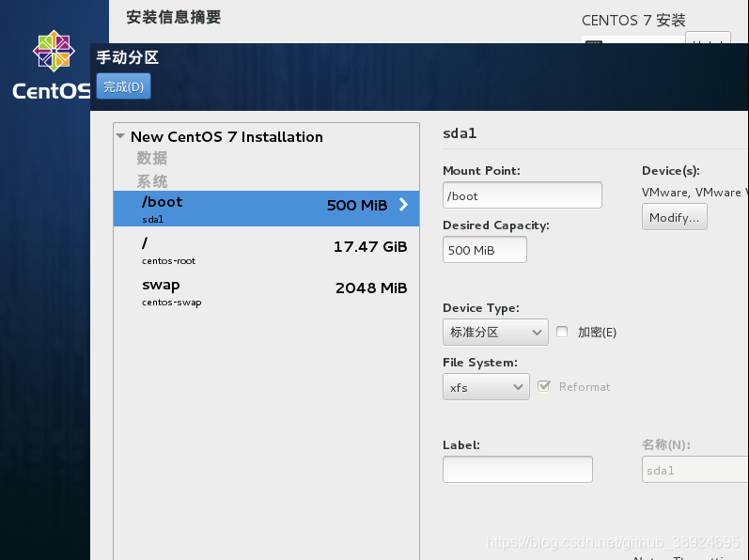
Task: Click the Mount Point input field
Action: [523, 195]
